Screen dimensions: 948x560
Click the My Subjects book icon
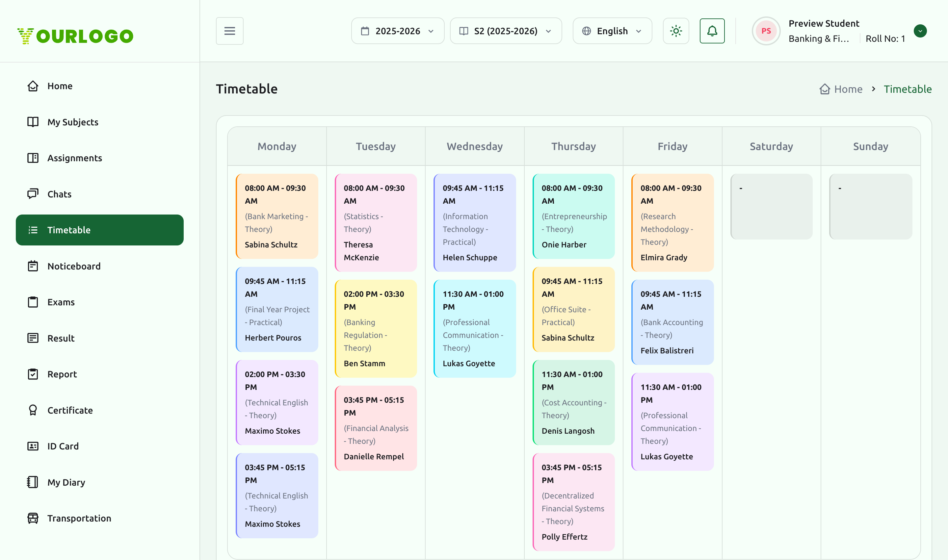click(x=33, y=122)
